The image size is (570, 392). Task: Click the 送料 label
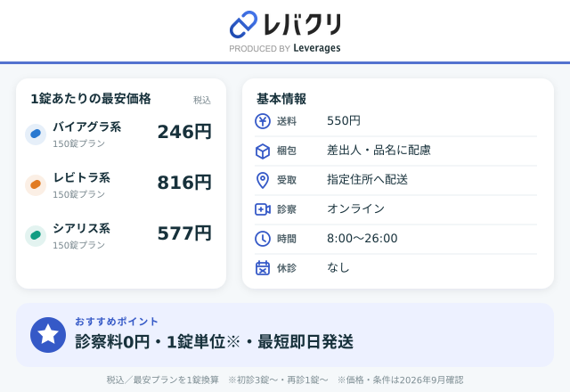click(287, 121)
